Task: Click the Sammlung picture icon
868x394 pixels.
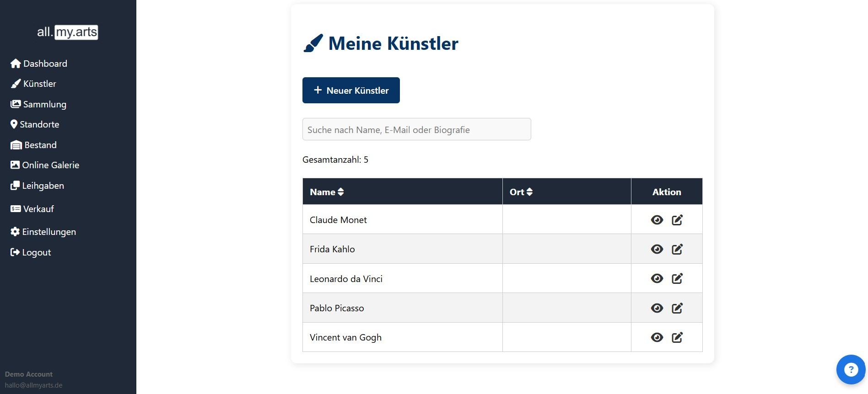Action: 15,104
